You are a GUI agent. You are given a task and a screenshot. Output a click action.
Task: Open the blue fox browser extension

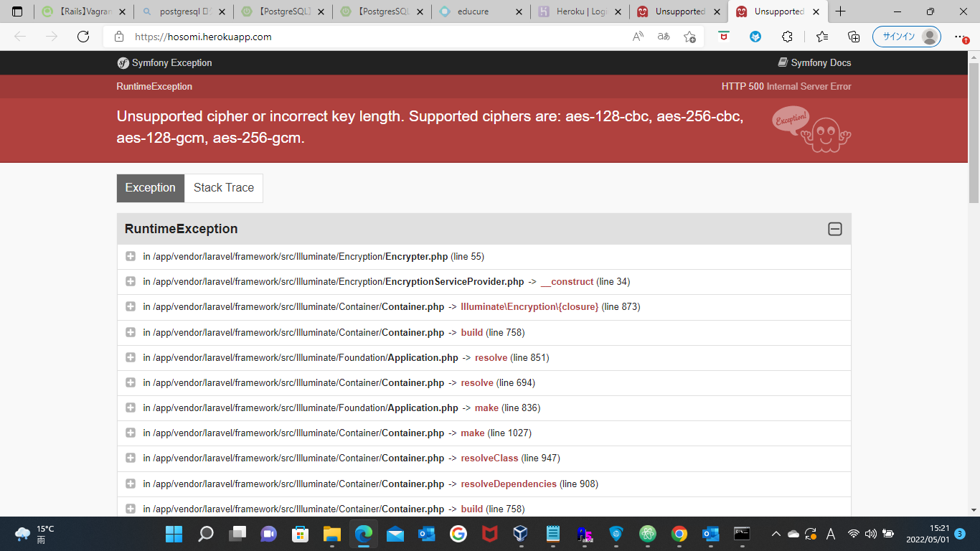755,37
